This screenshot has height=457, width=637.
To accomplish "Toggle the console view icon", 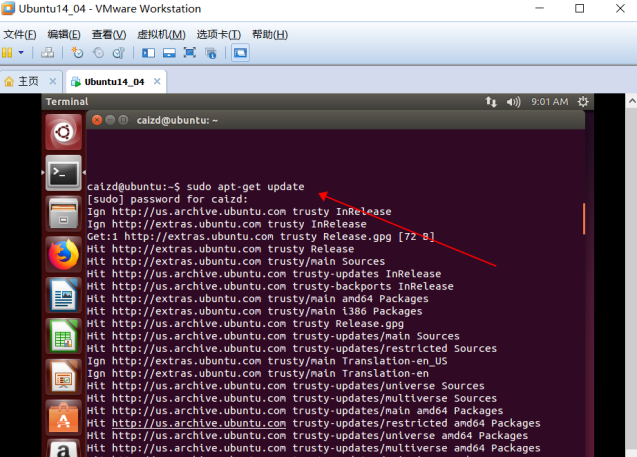I will pyautogui.click(x=240, y=53).
